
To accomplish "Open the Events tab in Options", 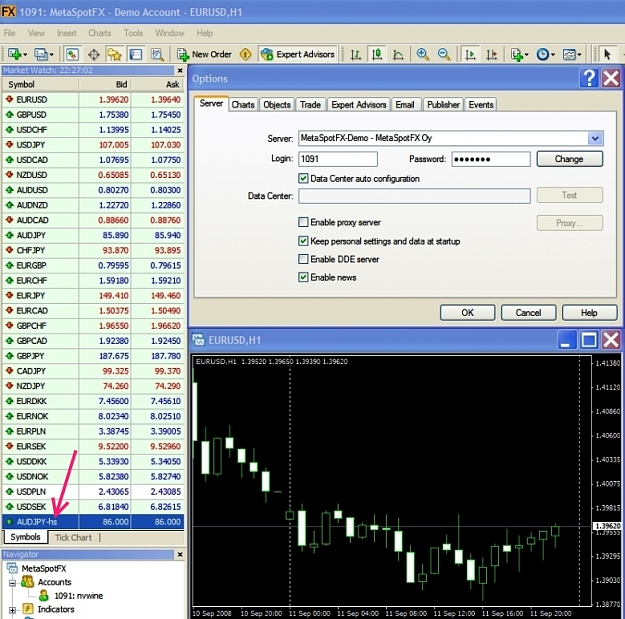I will [481, 104].
